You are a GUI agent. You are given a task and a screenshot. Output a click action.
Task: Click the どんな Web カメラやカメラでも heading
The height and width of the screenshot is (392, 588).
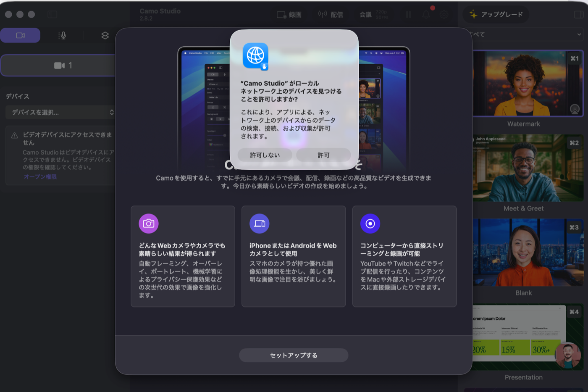tap(182, 250)
